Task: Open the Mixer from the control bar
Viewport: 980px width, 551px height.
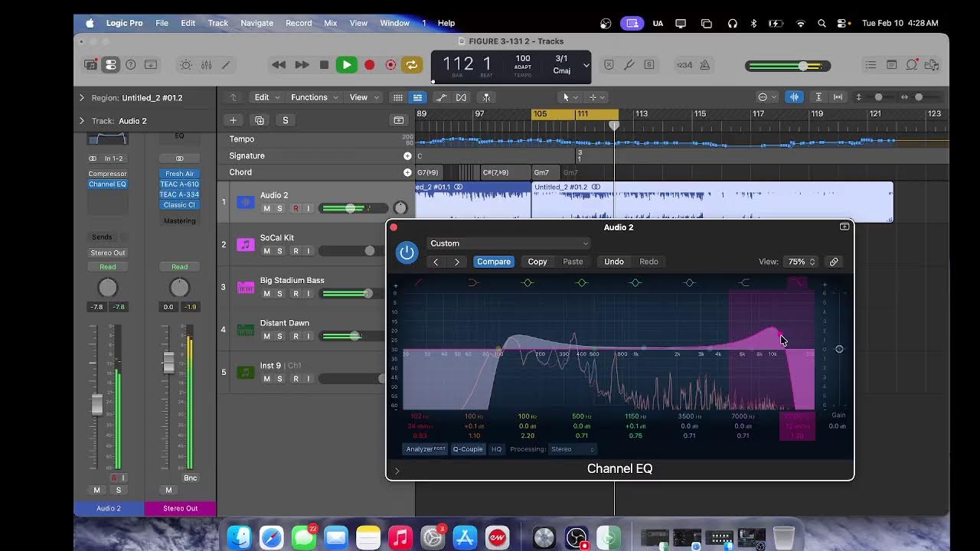Action: click(206, 65)
